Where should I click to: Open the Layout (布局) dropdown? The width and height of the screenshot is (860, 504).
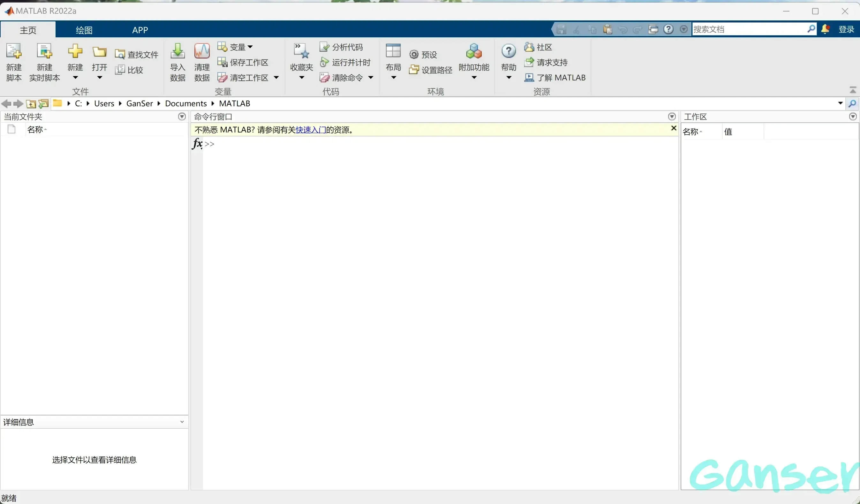393,78
